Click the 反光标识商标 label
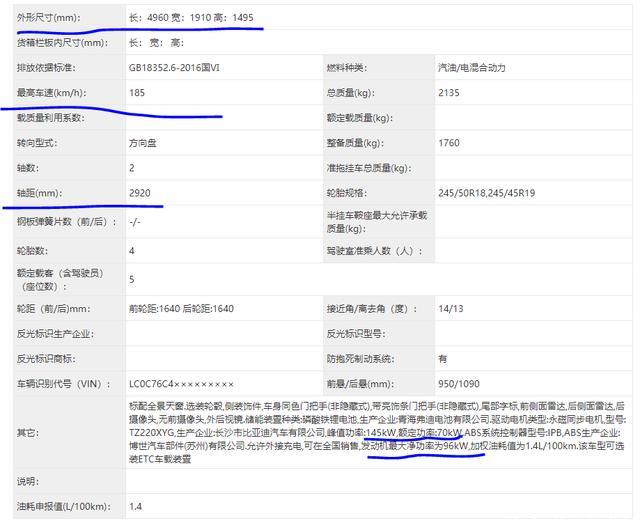Viewport: 640px width, 530px height. (x=46, y=359)
